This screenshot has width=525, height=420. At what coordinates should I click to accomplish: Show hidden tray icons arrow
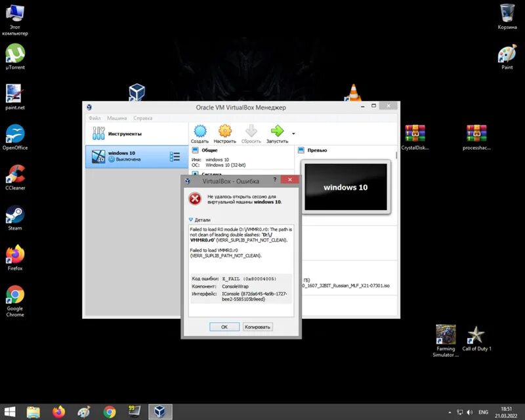tap(450, 412)
